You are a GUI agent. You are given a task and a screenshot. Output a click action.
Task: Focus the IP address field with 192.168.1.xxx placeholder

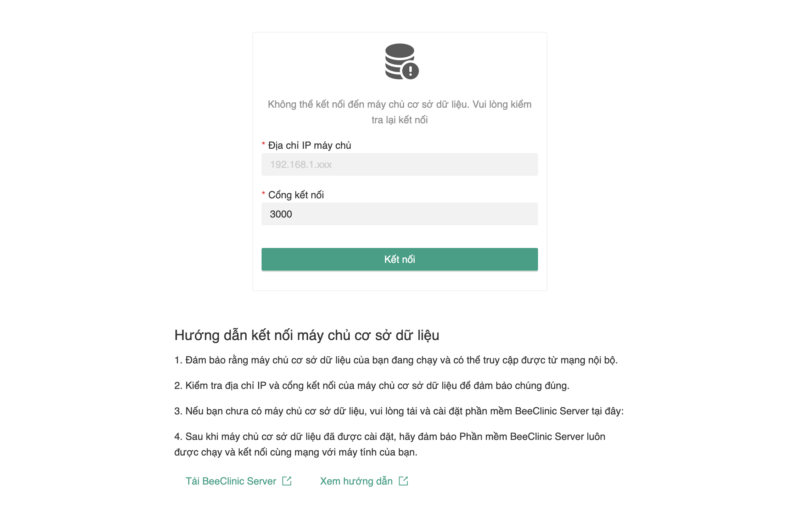pyautogui.click(x=399, y=164)
